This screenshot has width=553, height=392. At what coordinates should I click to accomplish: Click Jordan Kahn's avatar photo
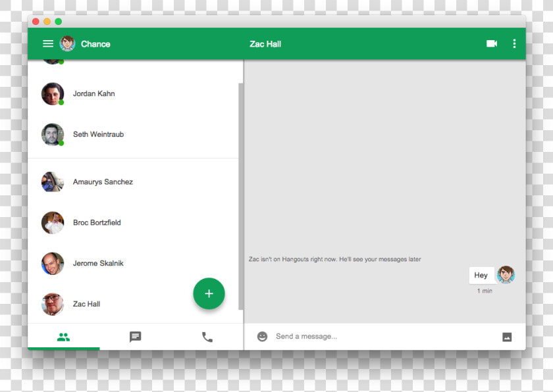point(53,93)
